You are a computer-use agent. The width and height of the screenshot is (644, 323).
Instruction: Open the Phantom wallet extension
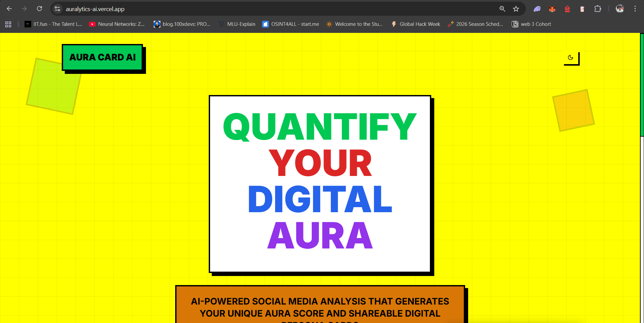(x=537, y=9)
